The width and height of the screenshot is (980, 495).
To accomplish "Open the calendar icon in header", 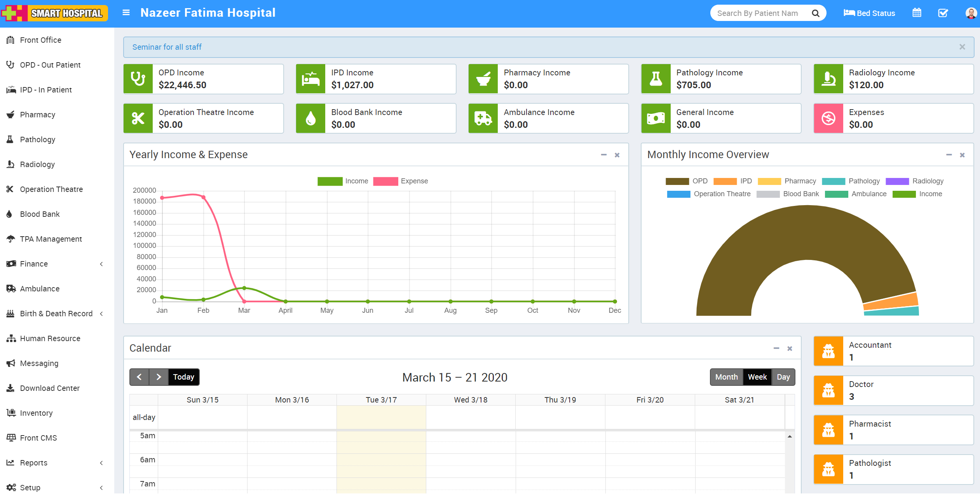I will [x=917, y=13].
